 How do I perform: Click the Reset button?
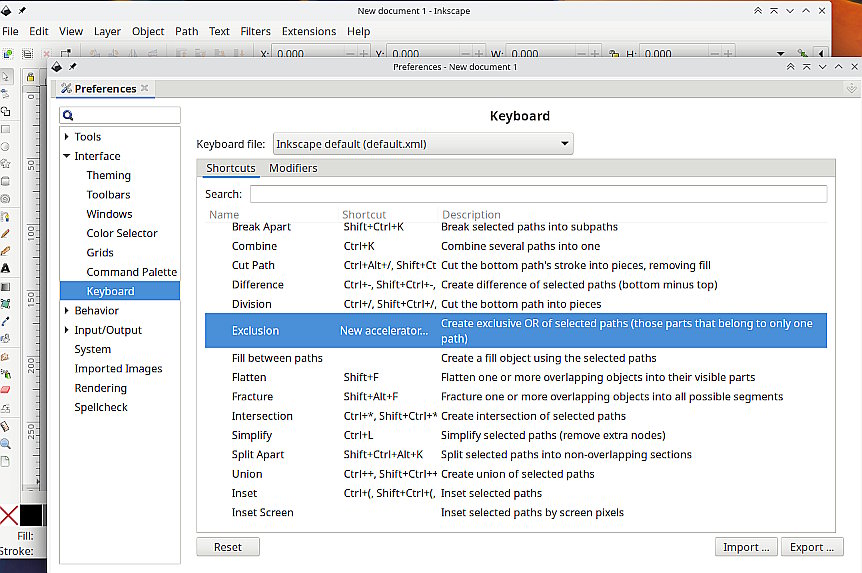pyautogui.click(x=228, y=547)
